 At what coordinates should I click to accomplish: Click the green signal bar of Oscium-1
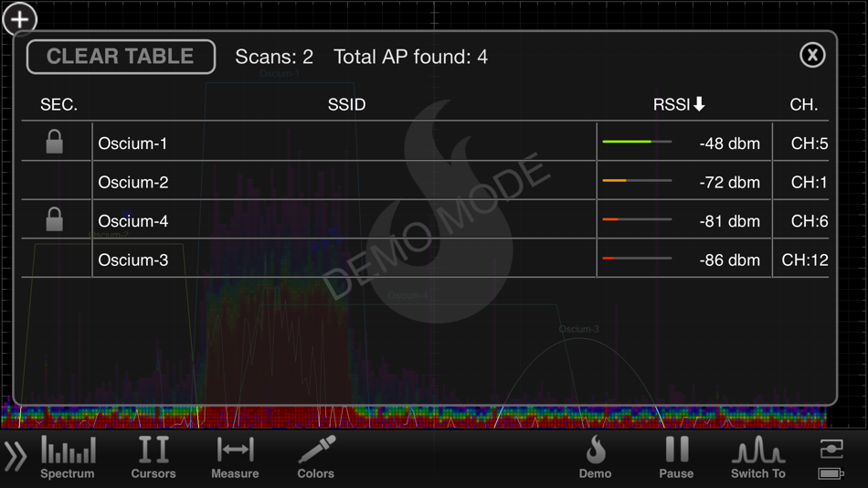[x=637, y=142]
